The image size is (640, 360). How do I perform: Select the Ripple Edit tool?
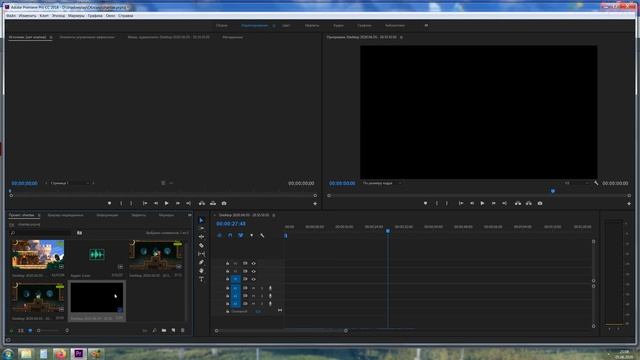tap(201, 237)
